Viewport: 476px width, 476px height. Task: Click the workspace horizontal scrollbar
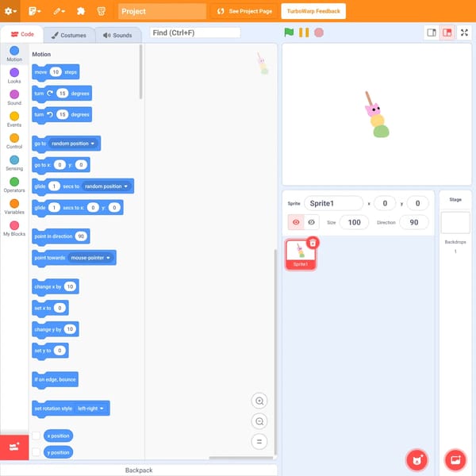pos(241,458)
